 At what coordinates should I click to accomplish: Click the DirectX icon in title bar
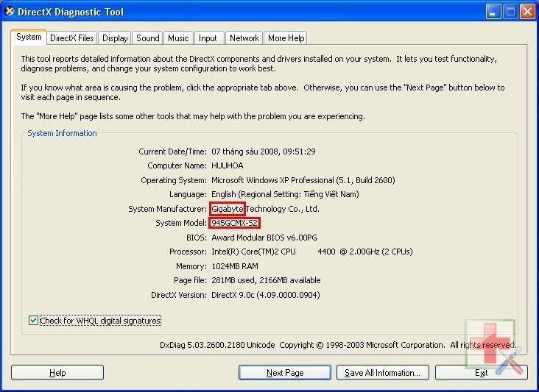pos(10,12)
